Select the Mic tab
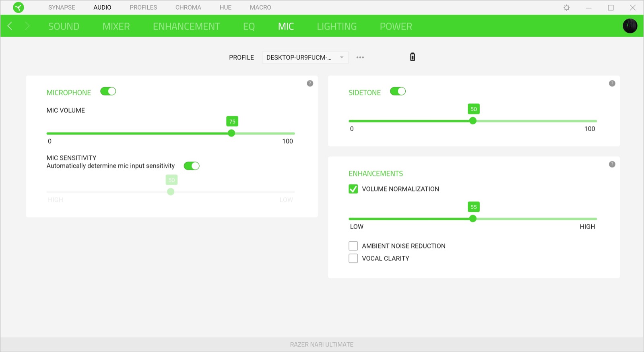This screenshot has height=352, width=644. [286, 26]
